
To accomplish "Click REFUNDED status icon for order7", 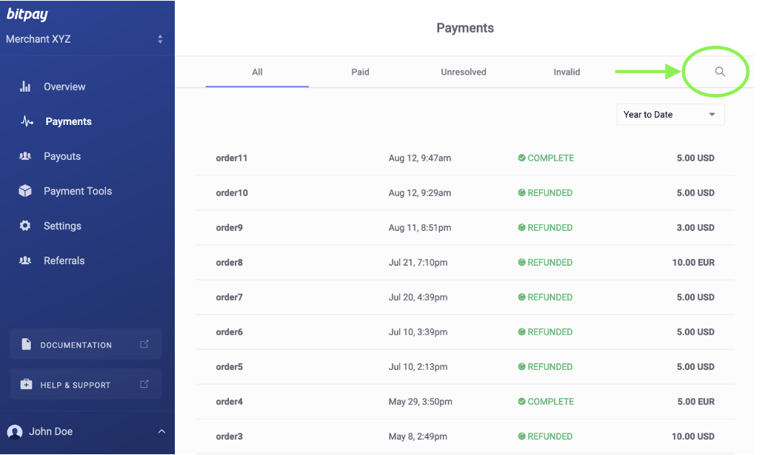I will click(x=522, y=297).
